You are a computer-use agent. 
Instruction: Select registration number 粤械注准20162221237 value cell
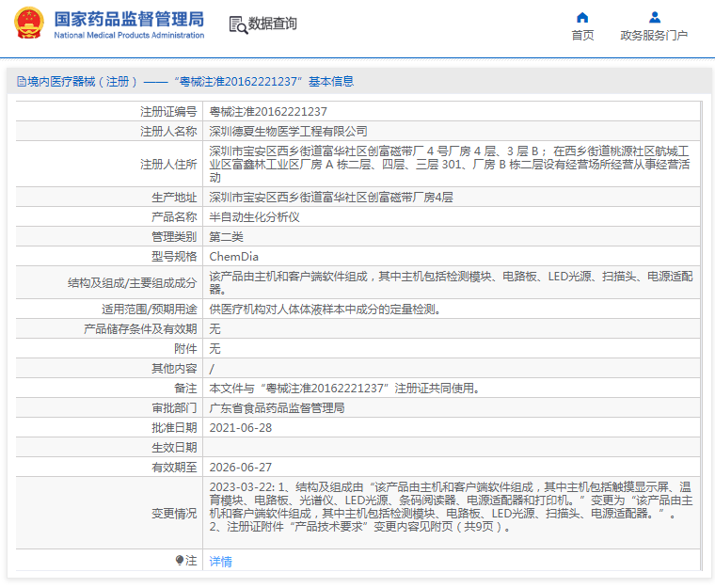268,112
